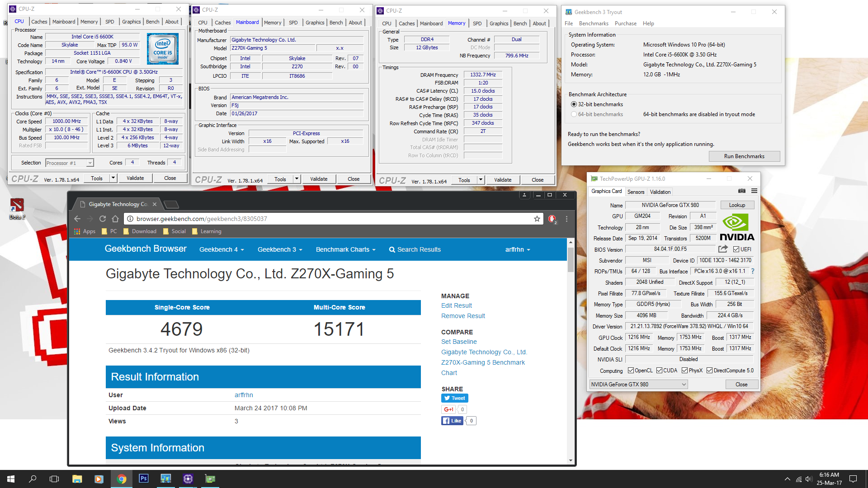
Task: Open the arffrhn account dropdown
Action: point(518,249)
